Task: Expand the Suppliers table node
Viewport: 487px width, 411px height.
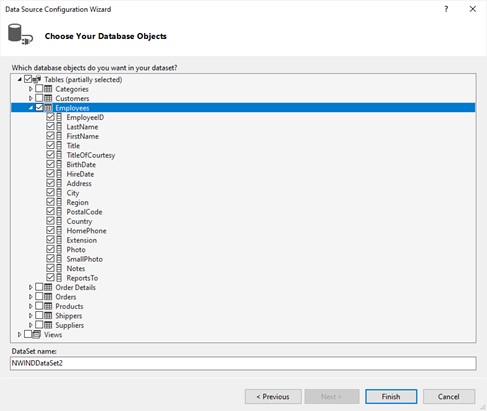Action: (30, 325)
